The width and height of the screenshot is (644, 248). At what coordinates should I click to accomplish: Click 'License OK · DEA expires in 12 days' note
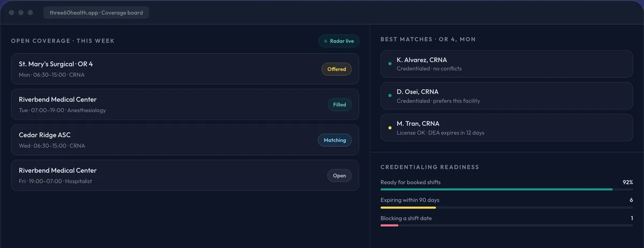(x=441, y=132)
